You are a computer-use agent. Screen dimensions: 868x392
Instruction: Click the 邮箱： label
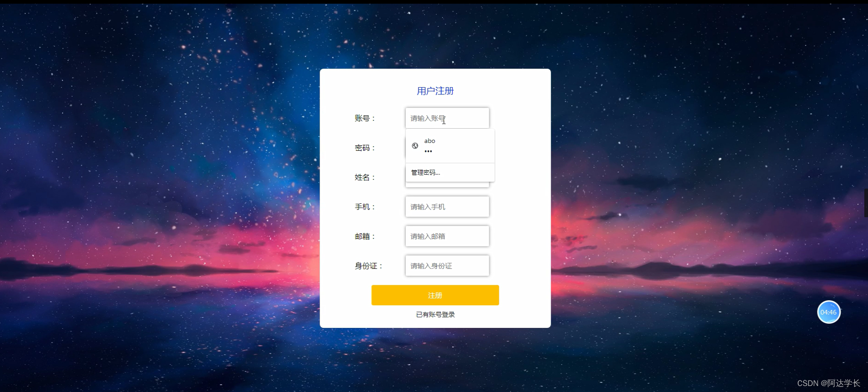click(365, 237)
